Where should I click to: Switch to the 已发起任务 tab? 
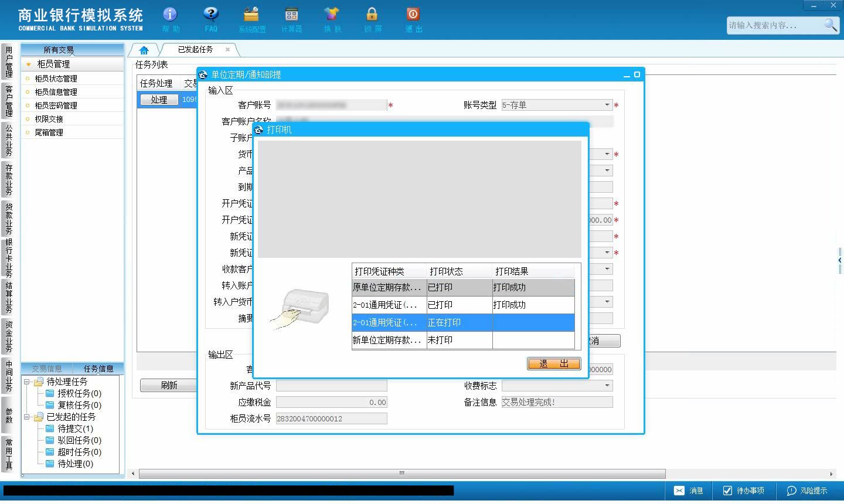point(195,50)
